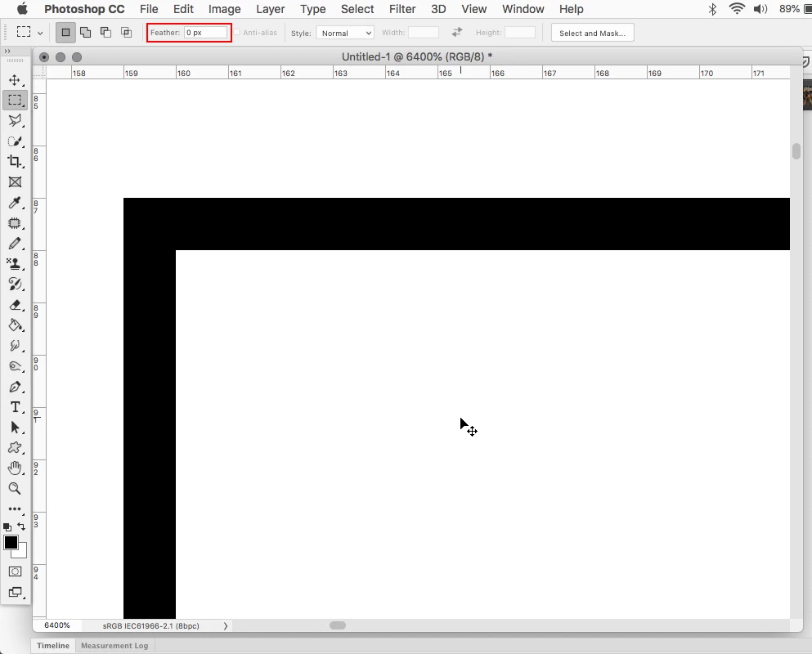Select the Path Selection tool

tap(15, 428)
